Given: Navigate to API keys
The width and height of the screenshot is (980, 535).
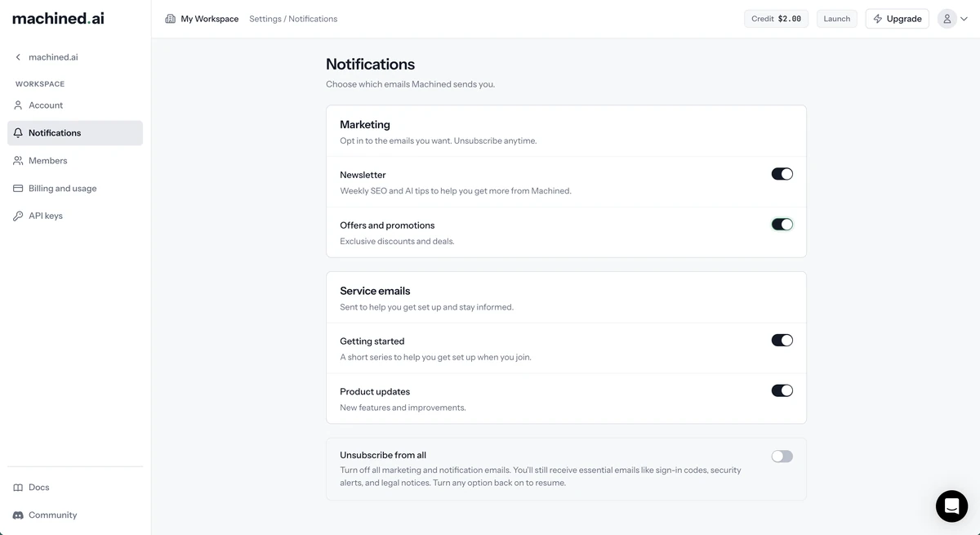Looking at the screenshot, I should (75, 216).
